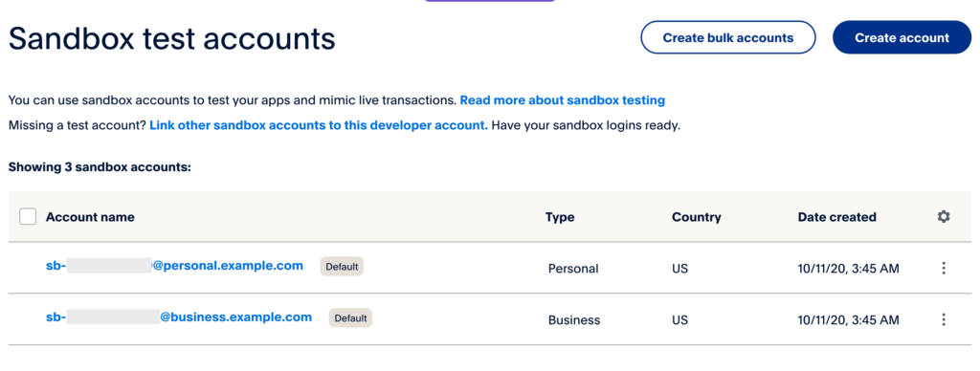Sort by Type column header

560,217
